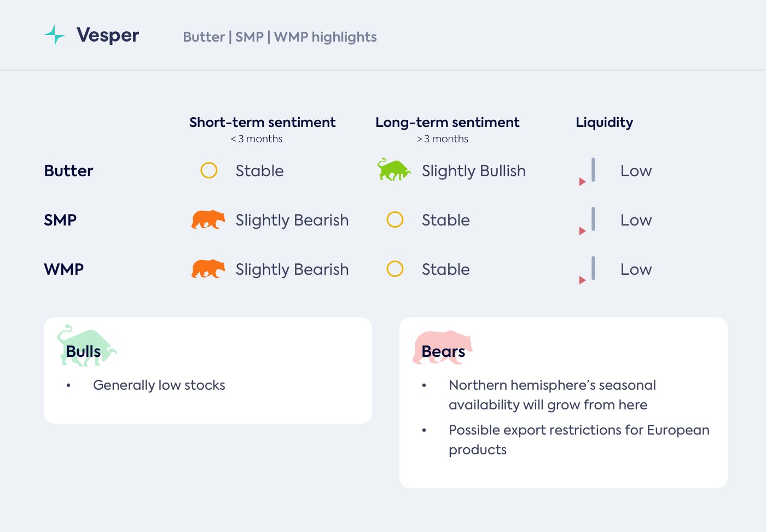The image size is (766, 532).
Task: Click WMP's long-term Stable circle icon
Action: [395, 269]
